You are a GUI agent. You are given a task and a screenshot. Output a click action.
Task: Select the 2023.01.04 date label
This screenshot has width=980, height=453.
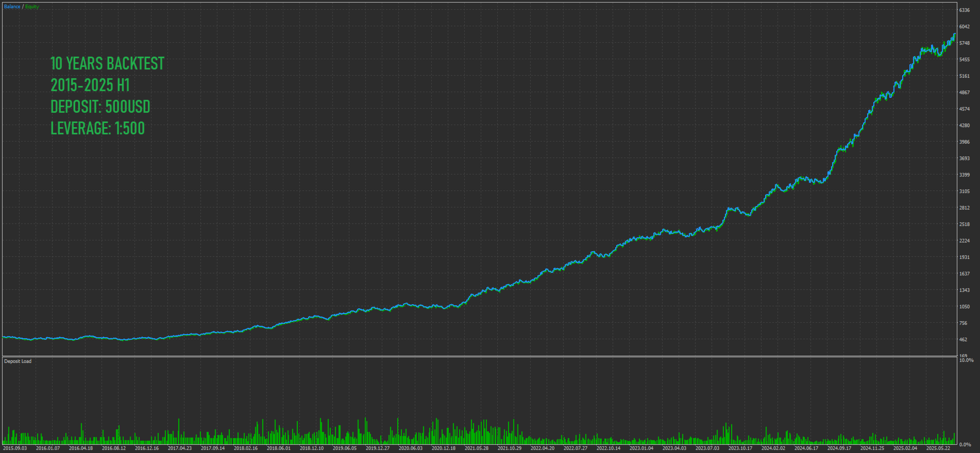[x=641, y=448]
